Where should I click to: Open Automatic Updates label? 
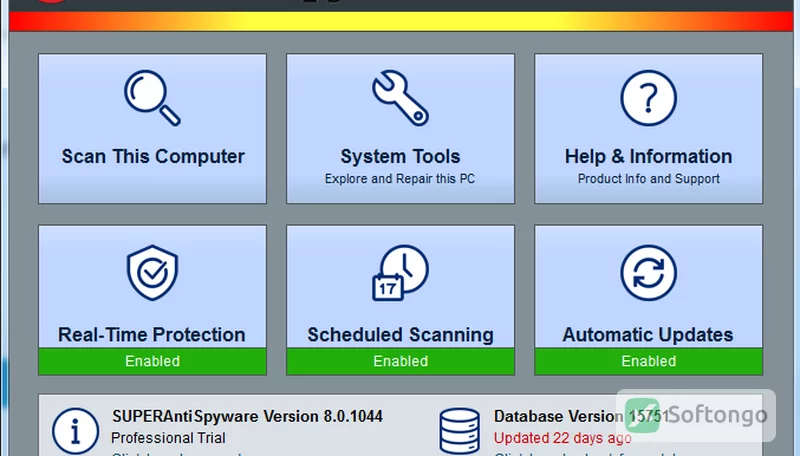(648, 335)
